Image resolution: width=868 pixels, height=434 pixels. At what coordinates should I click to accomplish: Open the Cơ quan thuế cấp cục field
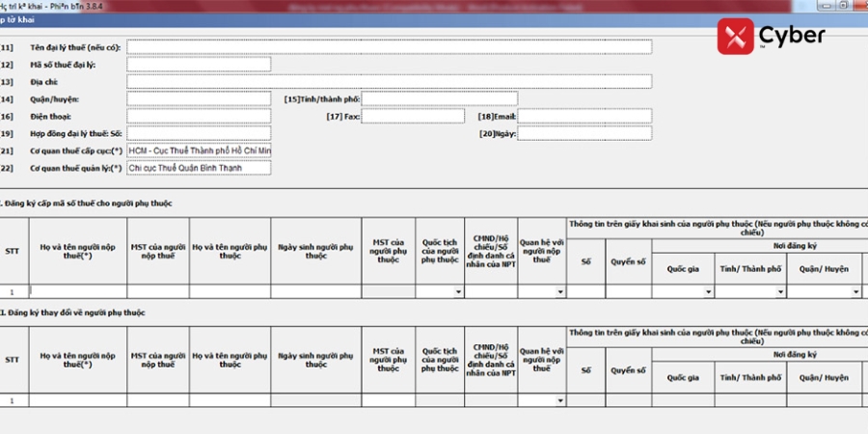tap(199, 151)
